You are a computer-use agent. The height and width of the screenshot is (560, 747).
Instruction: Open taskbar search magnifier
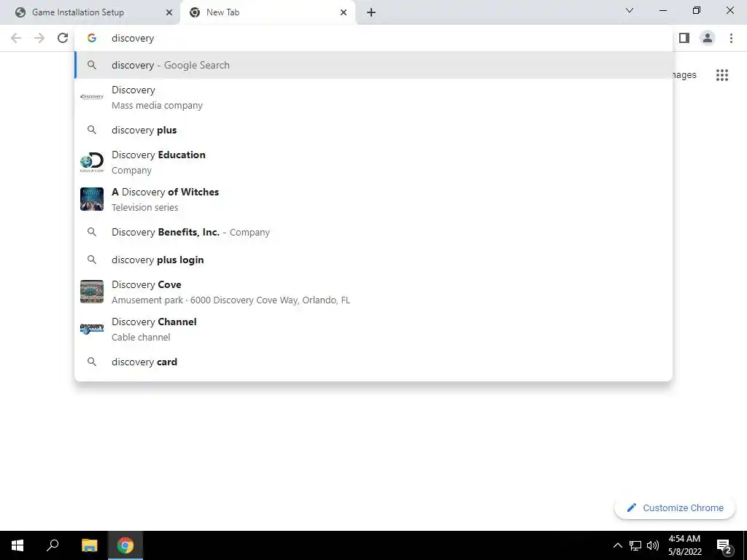point(53,545)
